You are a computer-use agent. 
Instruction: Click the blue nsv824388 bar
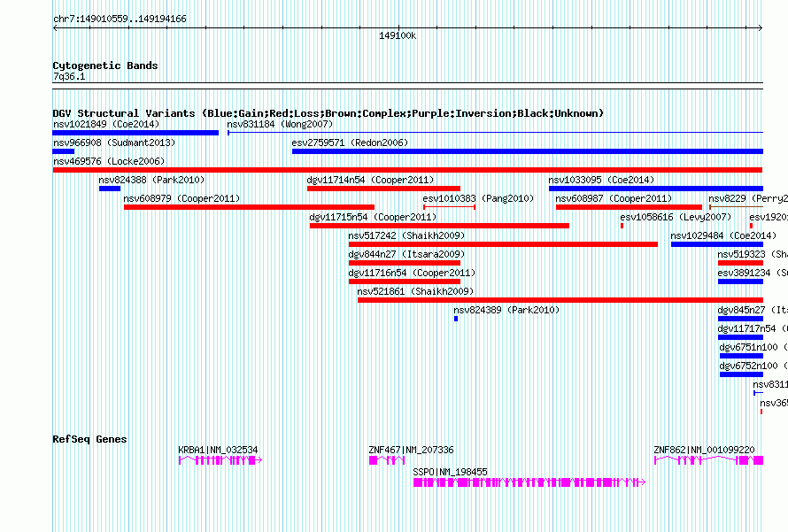(x=110, y=189)
